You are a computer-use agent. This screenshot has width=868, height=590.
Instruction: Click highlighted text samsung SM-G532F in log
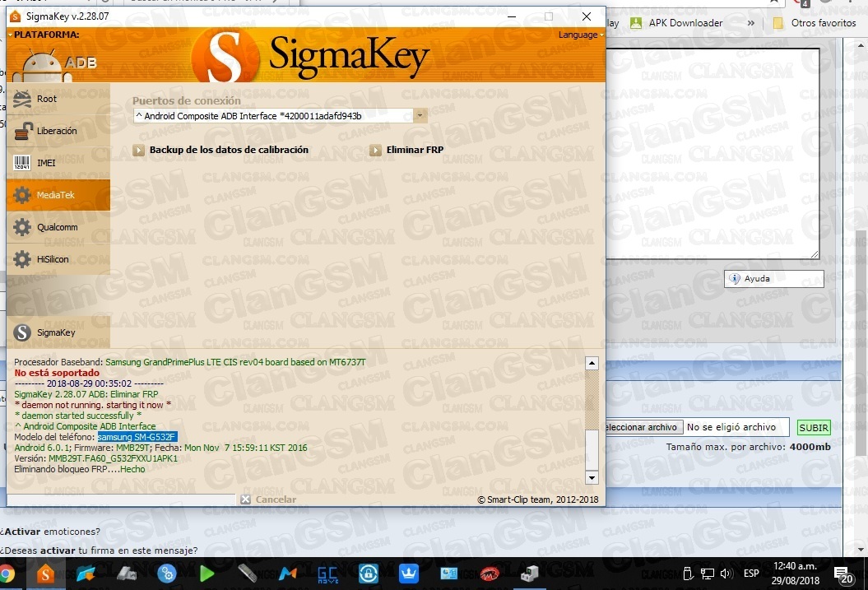137,437
